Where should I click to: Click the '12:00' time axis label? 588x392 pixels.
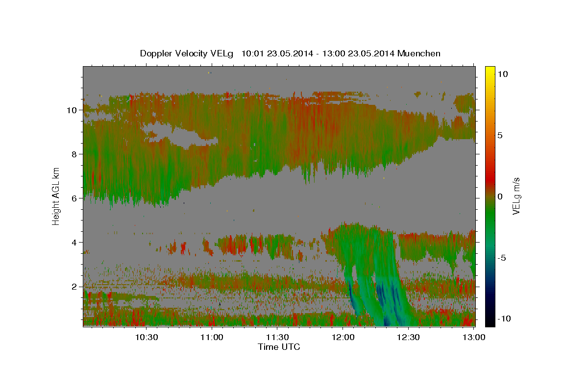click(343, 337)
